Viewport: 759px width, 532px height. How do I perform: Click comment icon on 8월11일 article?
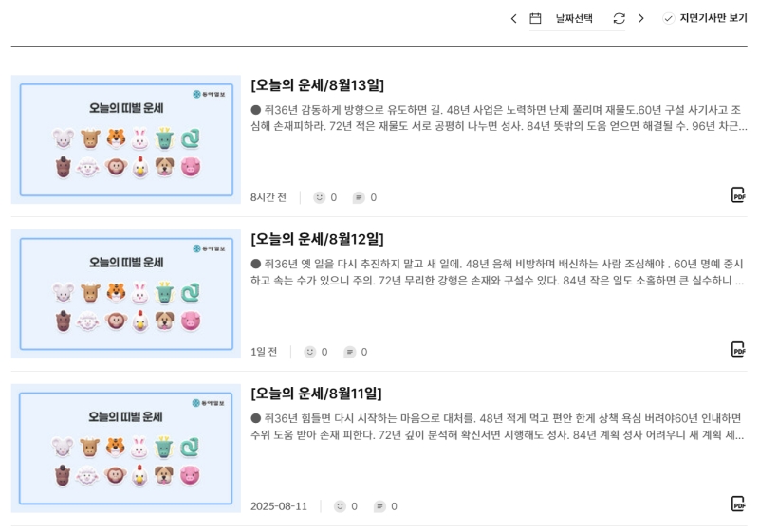380,506
